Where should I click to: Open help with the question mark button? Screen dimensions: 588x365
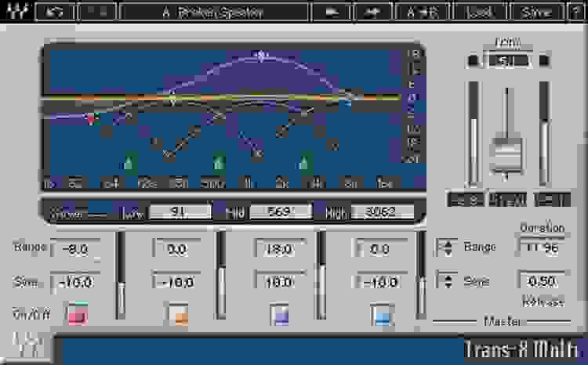tap(577, 13)
